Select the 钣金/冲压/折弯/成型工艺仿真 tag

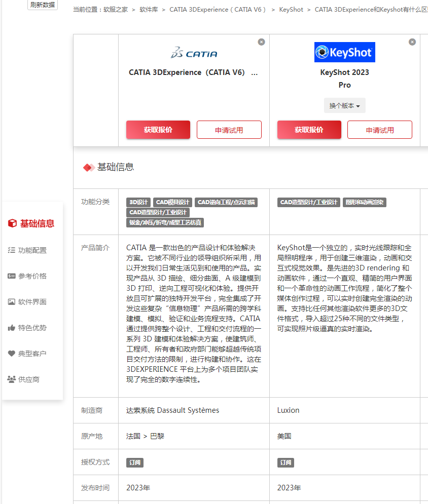click(165, 222)
